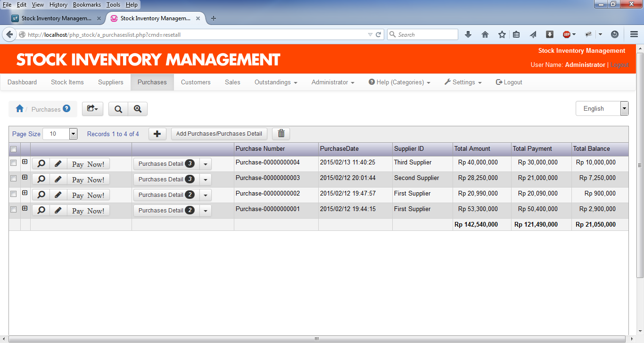Open the Stock Items nav tab

67,82
